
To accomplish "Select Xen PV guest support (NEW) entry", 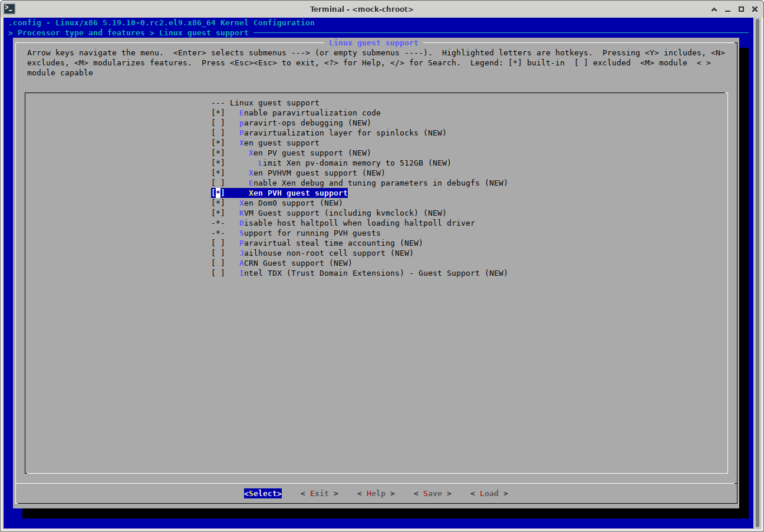I will tap(310, 153).
